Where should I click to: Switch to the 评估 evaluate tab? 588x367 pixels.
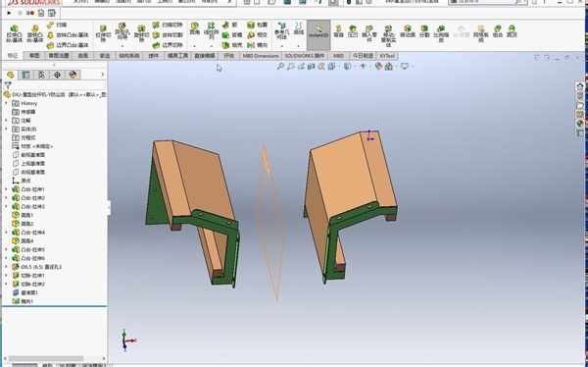coord(228,56)
